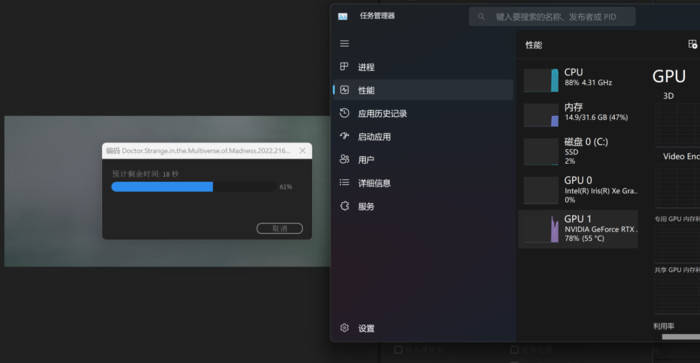Select the 性能 (Performance) page
This screenshot has height=363, width=700.
coord(423,90)
